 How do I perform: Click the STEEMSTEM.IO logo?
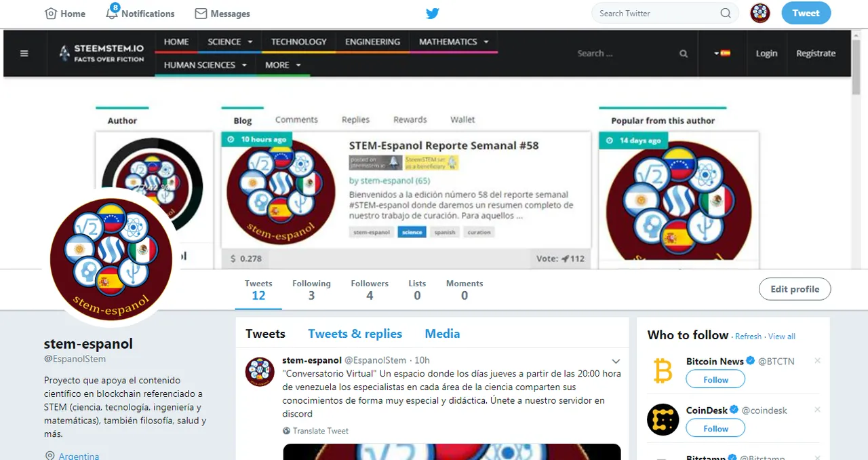pyautogui.click(x=102, y=53)
